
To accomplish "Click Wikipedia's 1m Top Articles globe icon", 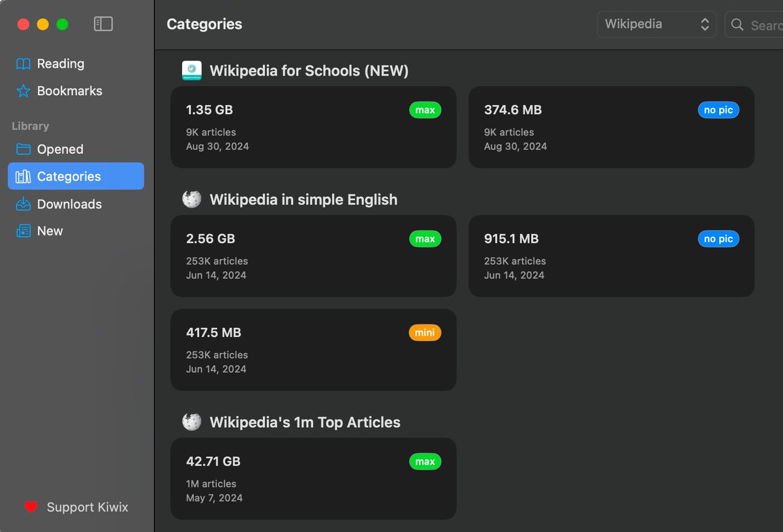I will (x=192, y=422).
